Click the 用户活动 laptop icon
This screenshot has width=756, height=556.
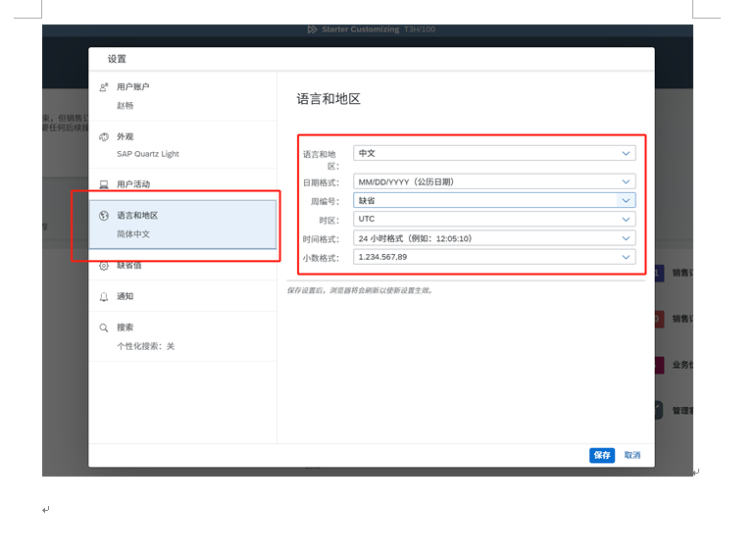pyautogui.click(x=104, y=184)
